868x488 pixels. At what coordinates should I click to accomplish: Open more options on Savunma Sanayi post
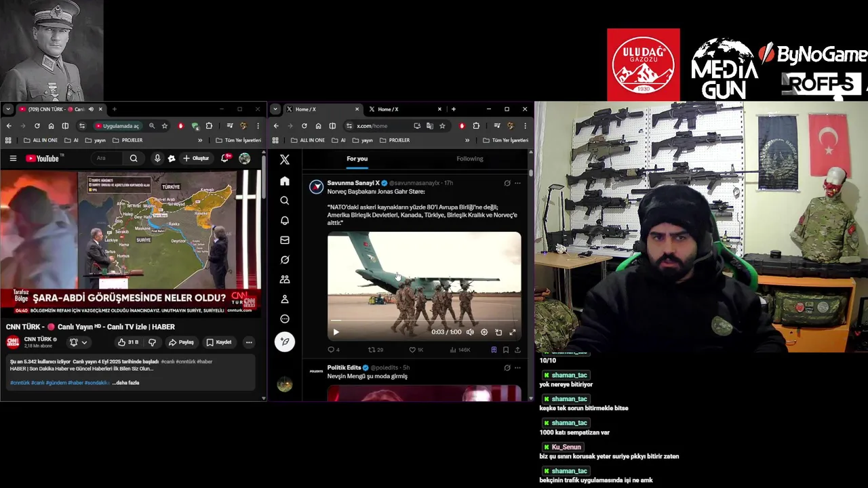click(517, 183)
